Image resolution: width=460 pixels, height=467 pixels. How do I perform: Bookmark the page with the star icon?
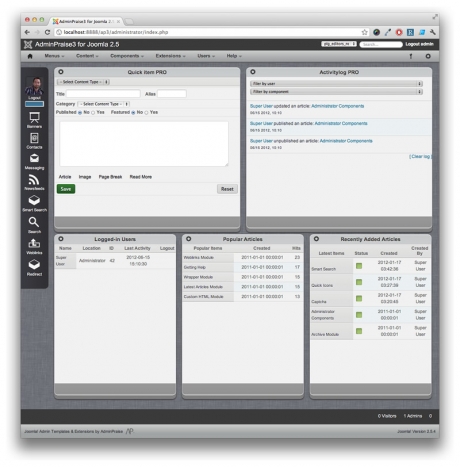point(365,32)
